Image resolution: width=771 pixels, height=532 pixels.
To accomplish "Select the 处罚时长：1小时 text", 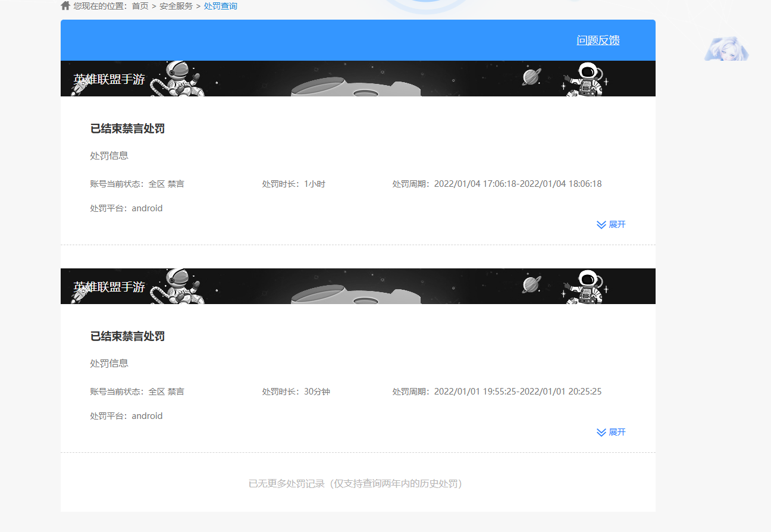I will coord(294,184).
